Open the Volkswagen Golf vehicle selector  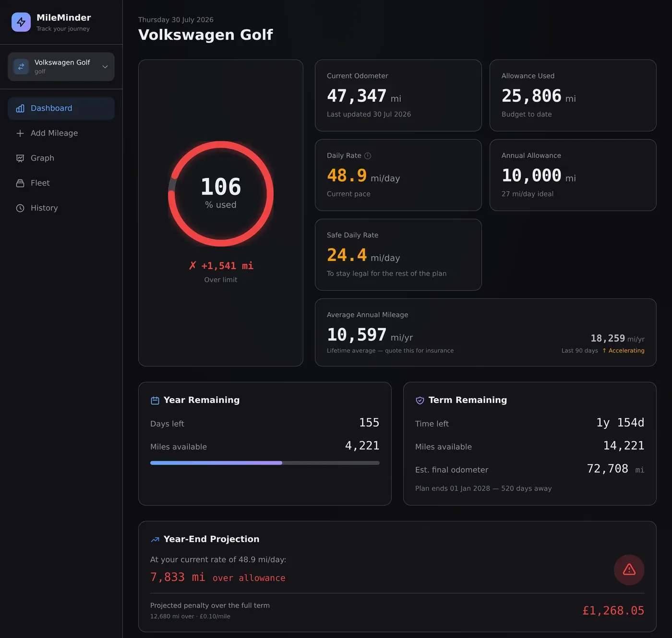(61, 67)
